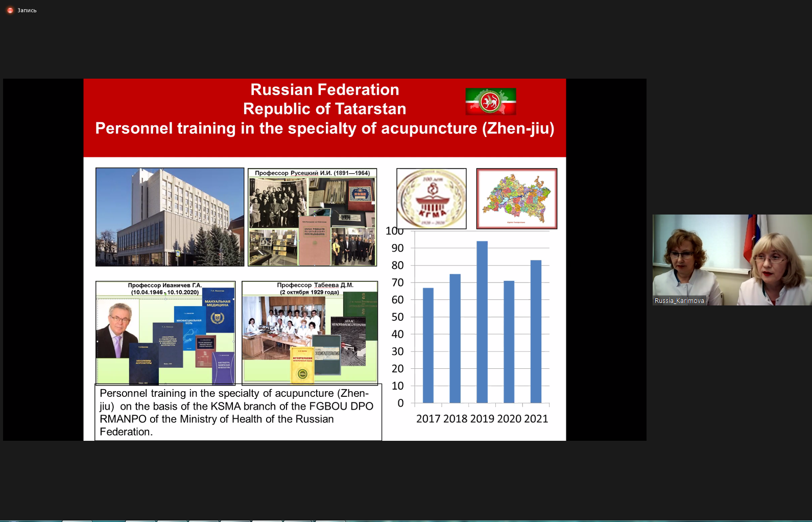Click the round KGMA logo
This screenshot has width=812, height=522.
coord(432,199)
